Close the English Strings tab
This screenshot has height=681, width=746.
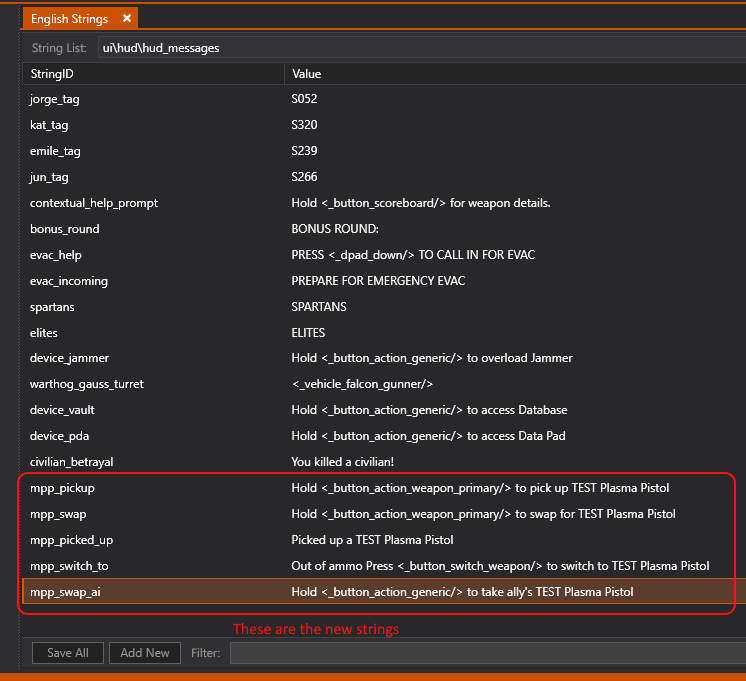click(x=127, y=18)
